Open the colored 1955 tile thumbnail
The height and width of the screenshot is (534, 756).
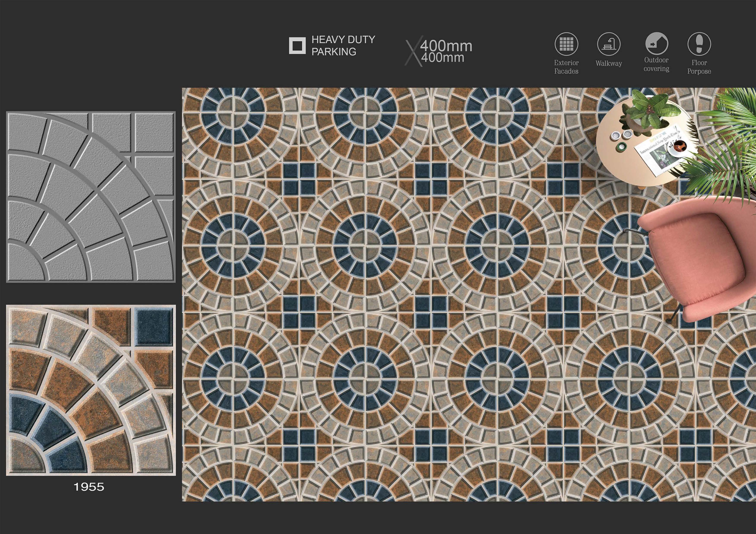[x=91, y=390]
